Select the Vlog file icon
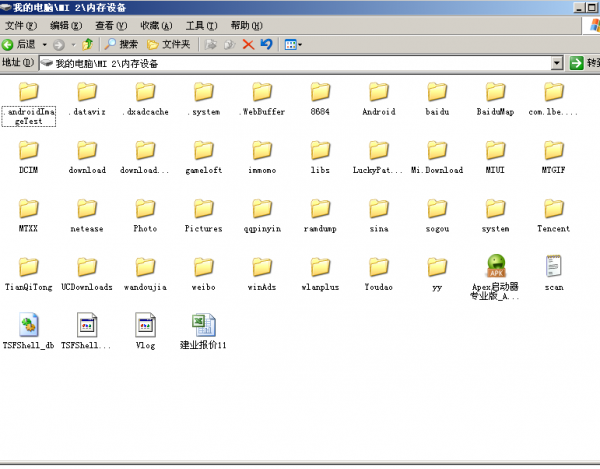600x469 pixels. coord(145,326)
